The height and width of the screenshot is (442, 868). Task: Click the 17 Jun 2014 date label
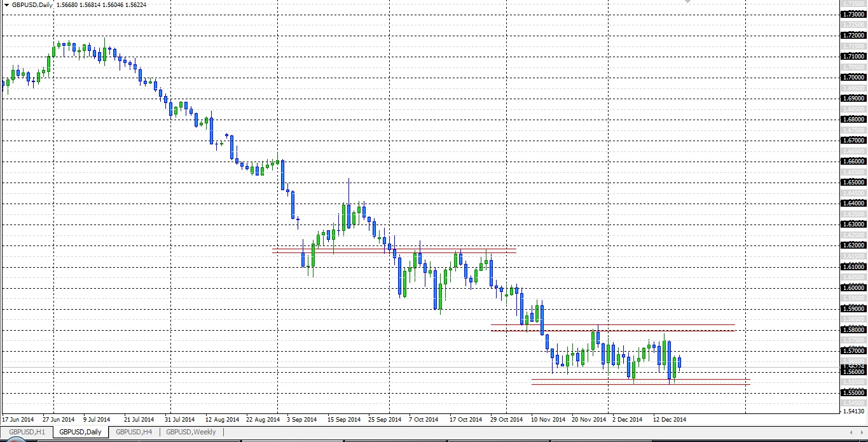(18, 420)
